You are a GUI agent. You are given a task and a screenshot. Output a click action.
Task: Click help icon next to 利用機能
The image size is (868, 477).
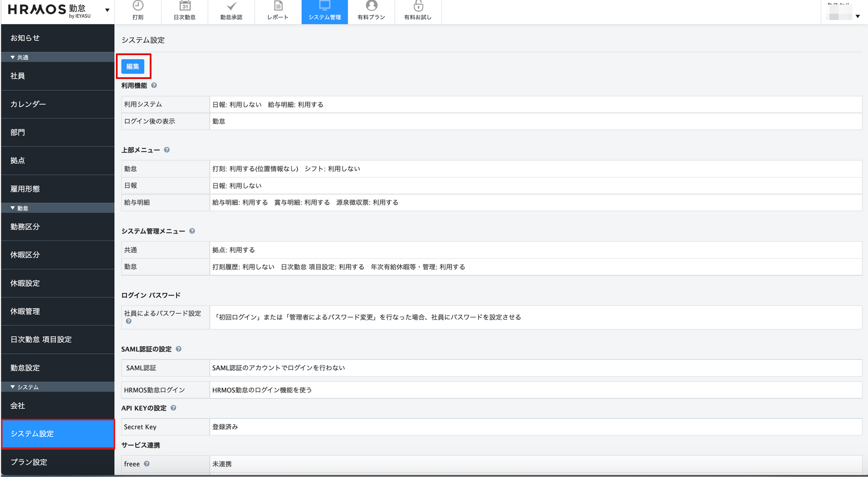point(154,86)
